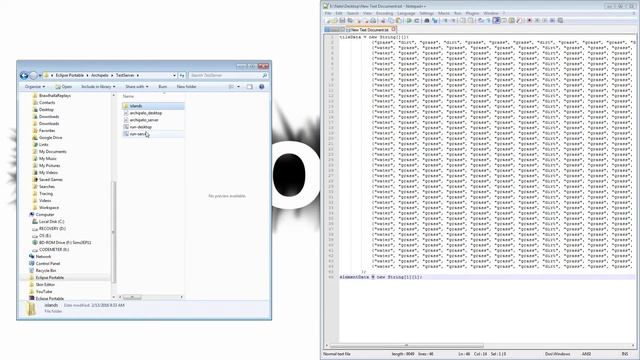Click the Open button in Explorer toolbar
This screenshot has width=640, height=360.
tap(64, 87)
